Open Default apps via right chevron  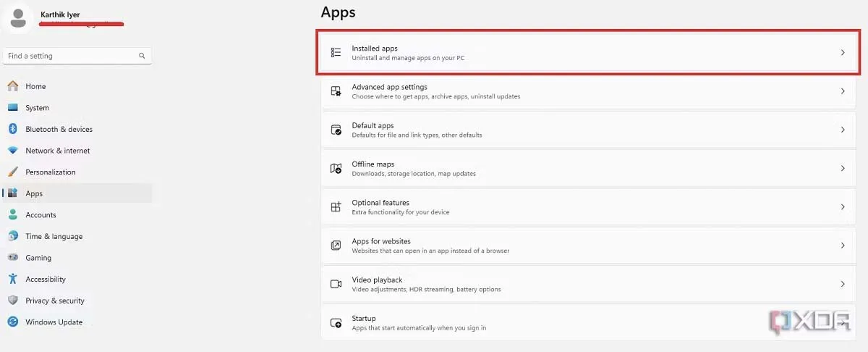843,130
